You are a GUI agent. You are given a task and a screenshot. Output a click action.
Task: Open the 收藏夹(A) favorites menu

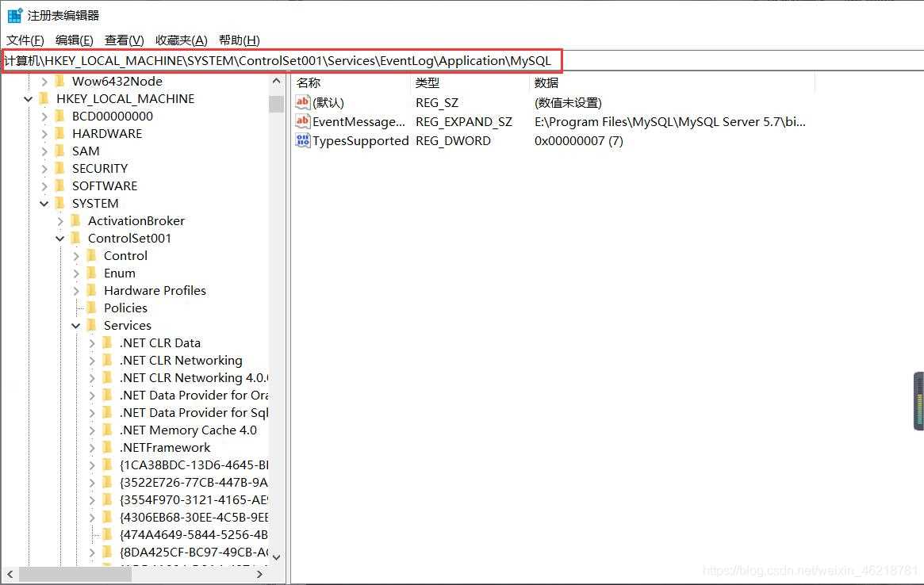coord(181,40)
